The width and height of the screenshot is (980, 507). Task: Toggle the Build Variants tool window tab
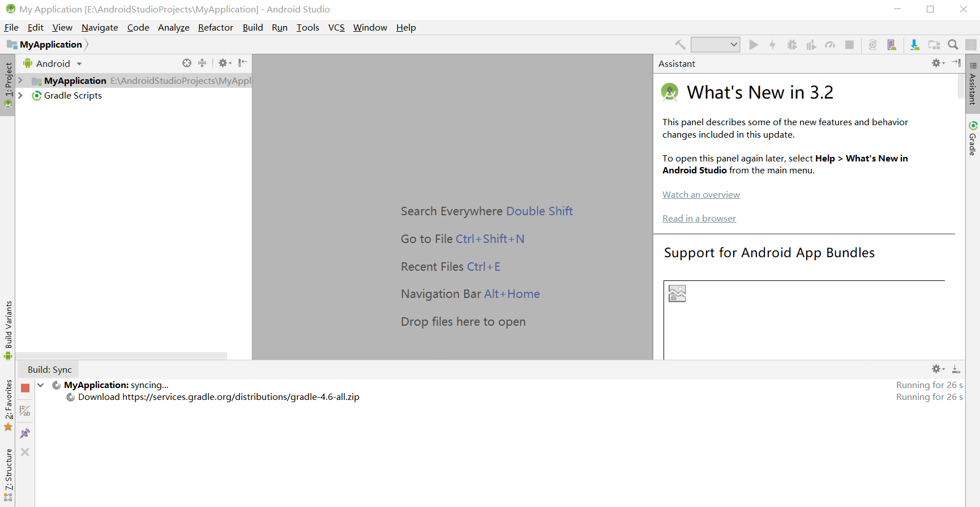click(x=8, y=330)
